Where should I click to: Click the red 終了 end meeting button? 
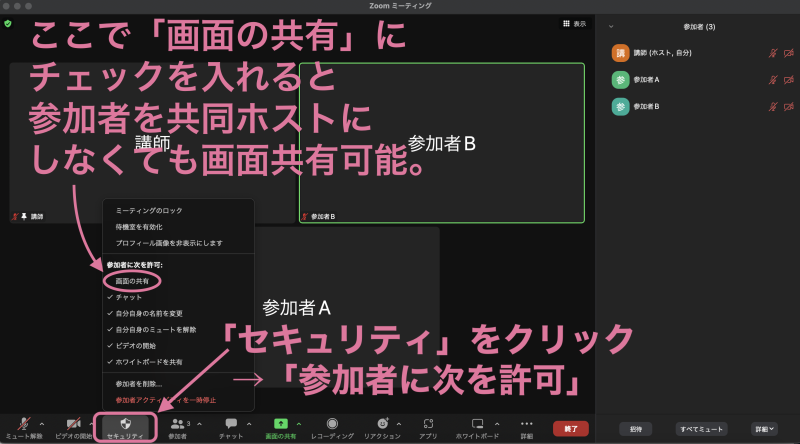[571, 429]
